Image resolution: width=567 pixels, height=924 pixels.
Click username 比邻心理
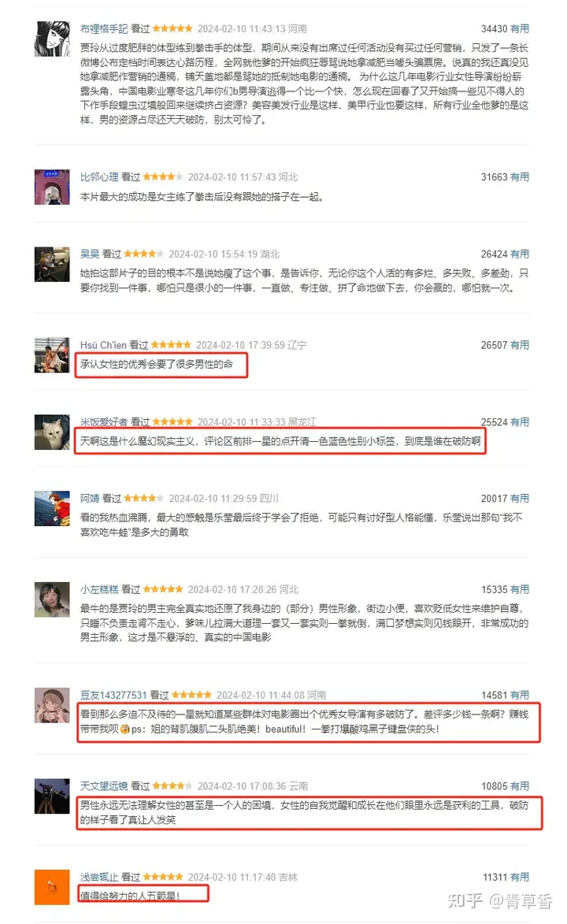click(x=99, y=176)
